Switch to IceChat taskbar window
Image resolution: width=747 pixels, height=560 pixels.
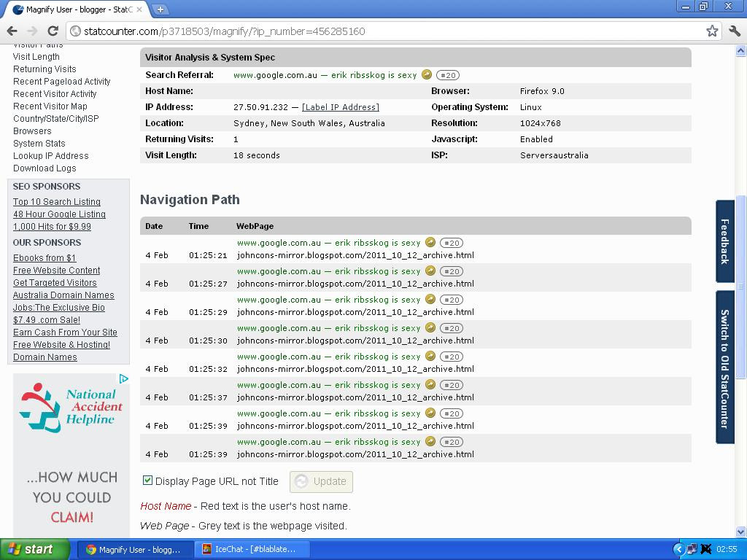pyautogui.click(x=253, y=550)
